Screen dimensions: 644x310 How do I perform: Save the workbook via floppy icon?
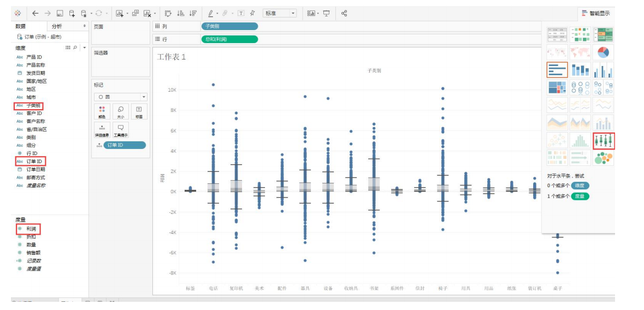(60, 13)
